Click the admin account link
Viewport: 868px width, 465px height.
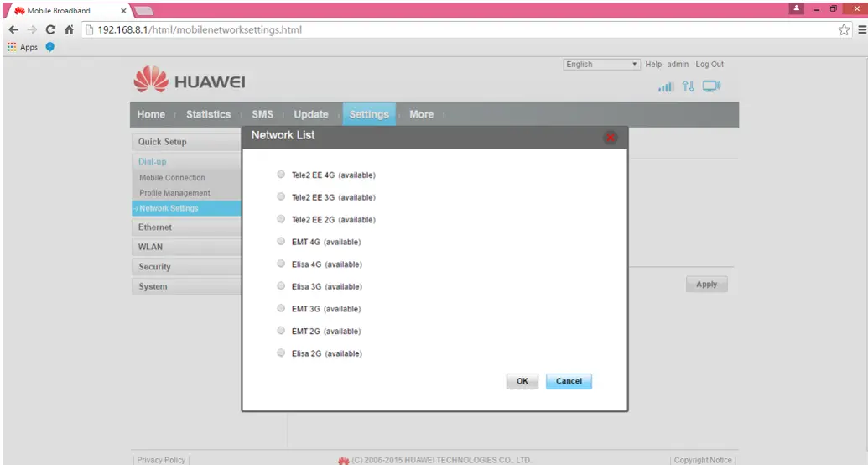coord(678,65)
